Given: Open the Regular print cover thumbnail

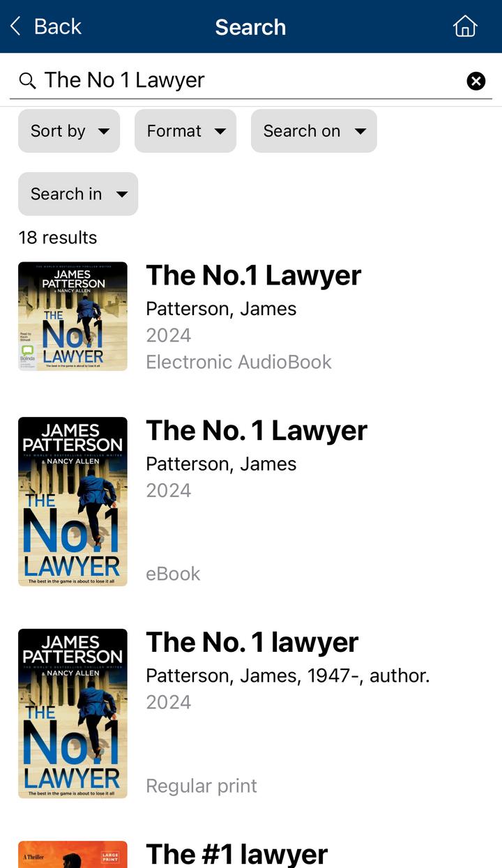Looking at the screenshot, I should [x=73, y=713].
